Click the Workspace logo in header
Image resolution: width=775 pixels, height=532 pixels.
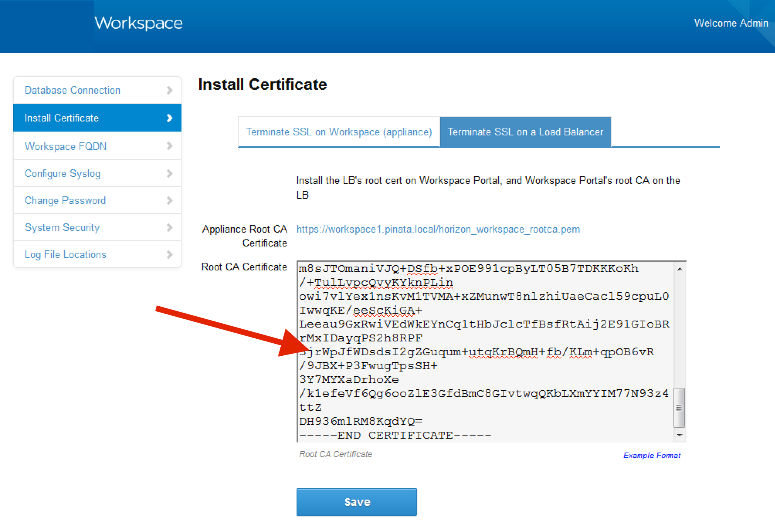pyautogui.click(x=138, y=23)
